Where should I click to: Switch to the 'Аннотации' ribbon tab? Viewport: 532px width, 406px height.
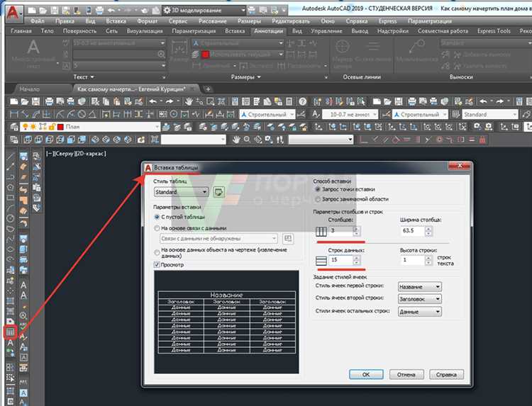point(268,31)
